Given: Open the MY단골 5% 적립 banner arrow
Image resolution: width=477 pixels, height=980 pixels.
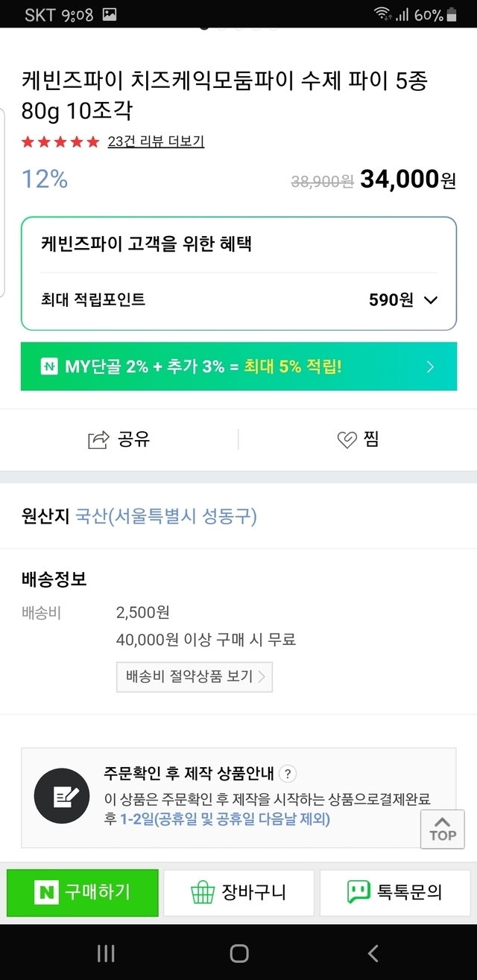Looking at the screenshot, I should [430, 366].
